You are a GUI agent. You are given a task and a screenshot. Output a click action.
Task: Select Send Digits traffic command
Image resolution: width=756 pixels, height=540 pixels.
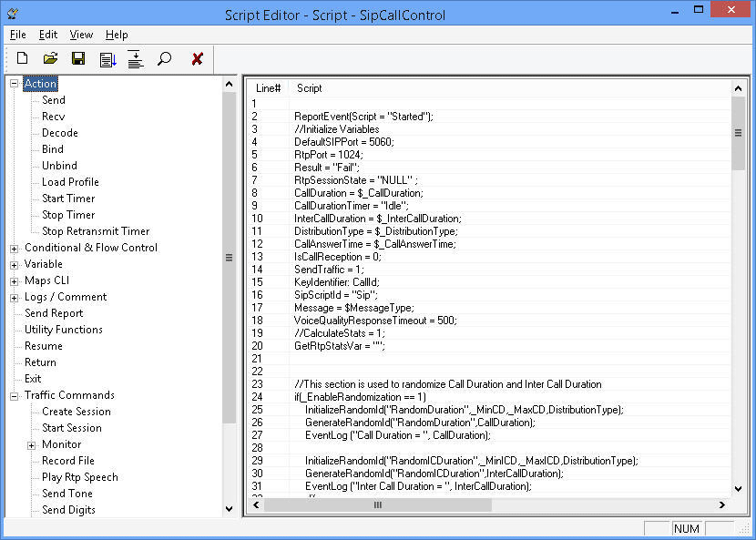point(68,510)
